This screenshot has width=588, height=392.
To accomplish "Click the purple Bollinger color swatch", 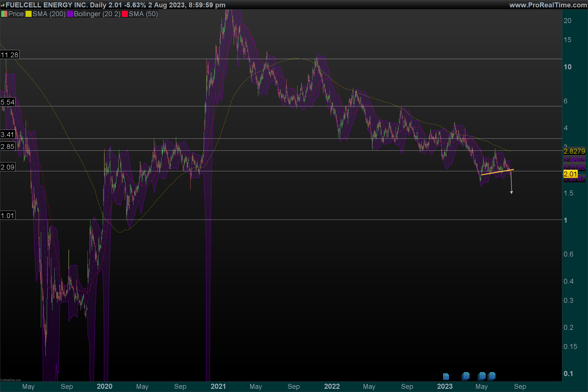I will (x=70, y=14).
